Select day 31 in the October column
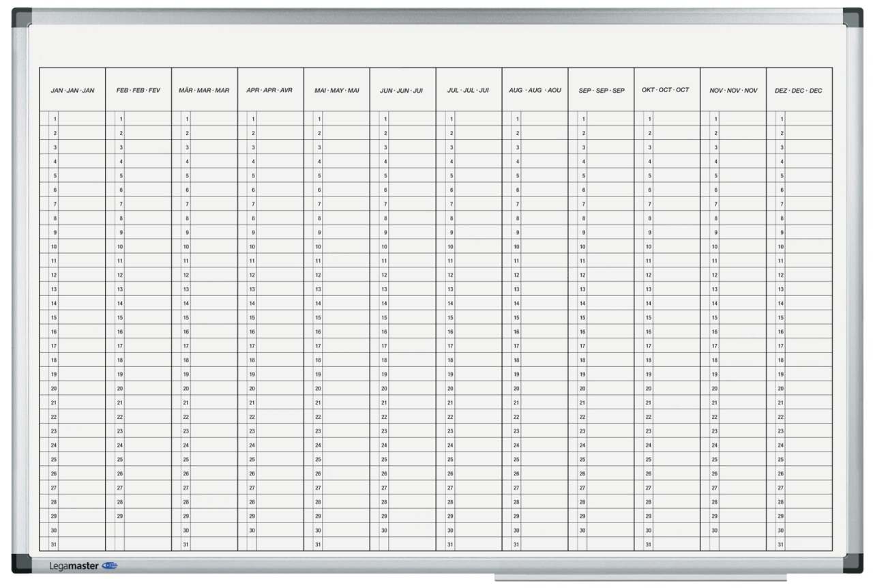The height and width of the screenshot is (588, 873). tap(649, 544)
